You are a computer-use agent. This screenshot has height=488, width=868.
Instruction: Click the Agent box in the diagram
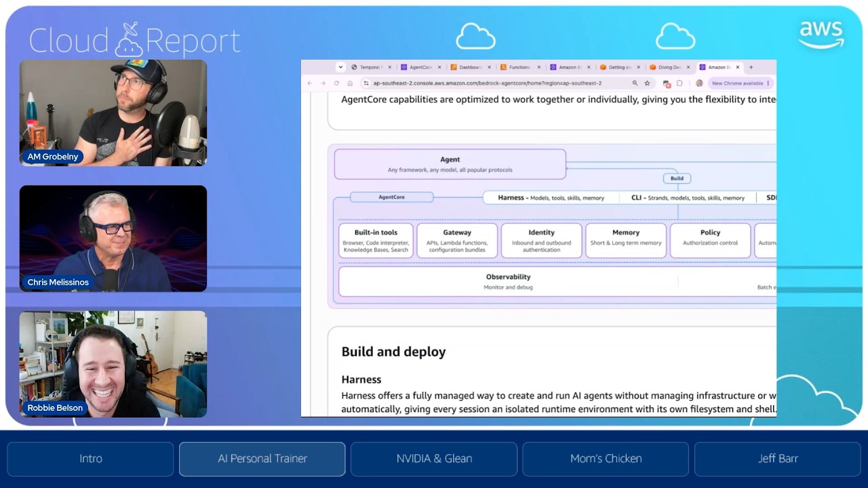pyautogui.click(x=450, y=164)
